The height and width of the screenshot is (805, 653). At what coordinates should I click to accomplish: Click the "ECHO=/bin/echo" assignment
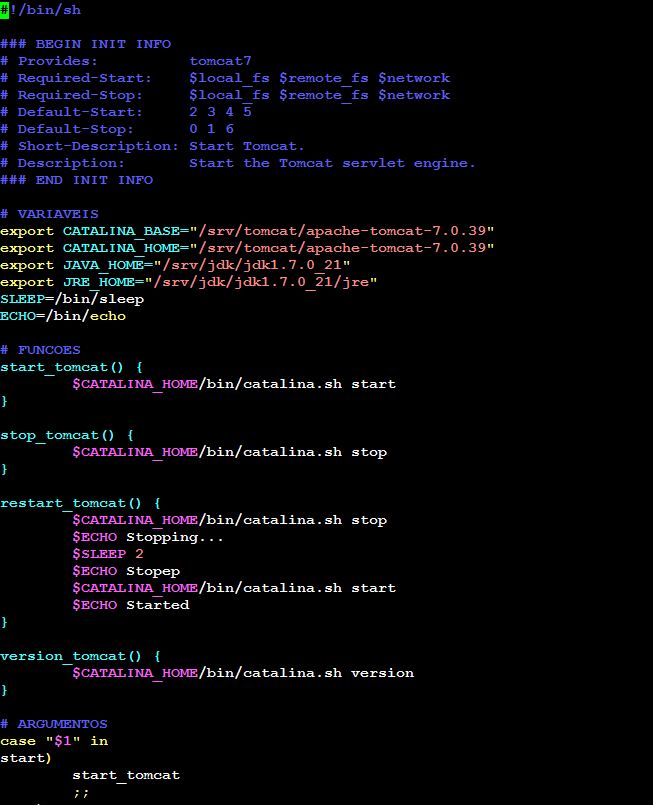[x=63, y=316]
